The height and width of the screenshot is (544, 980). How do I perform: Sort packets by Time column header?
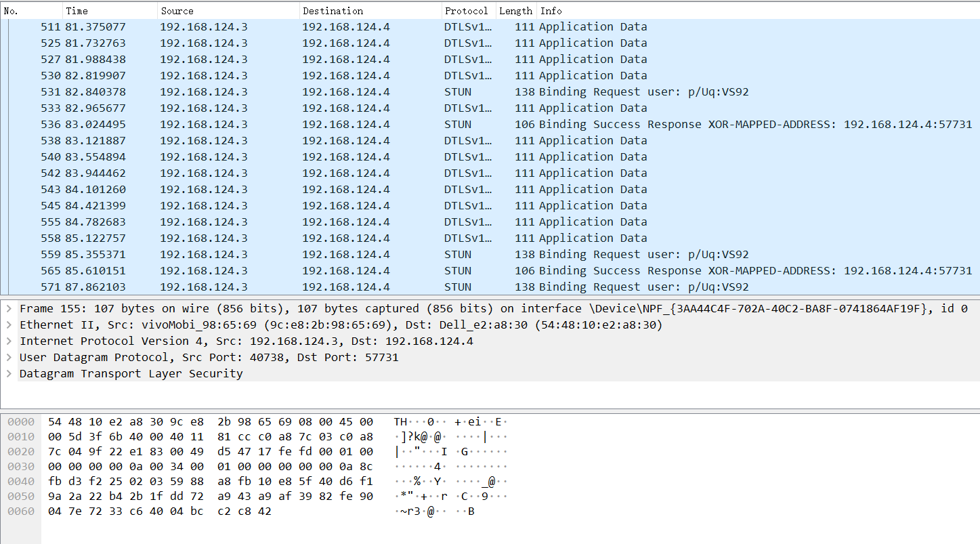point(110,11)
